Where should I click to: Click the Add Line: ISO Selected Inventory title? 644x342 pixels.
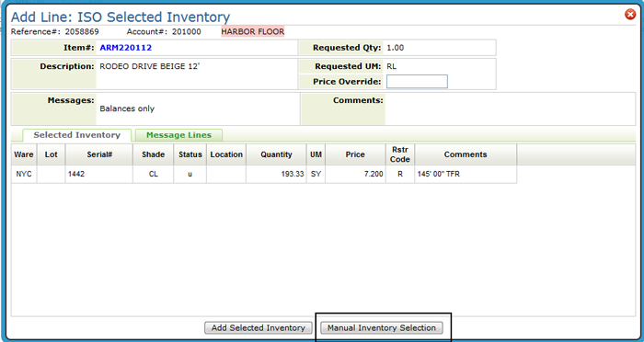(121, 17)
